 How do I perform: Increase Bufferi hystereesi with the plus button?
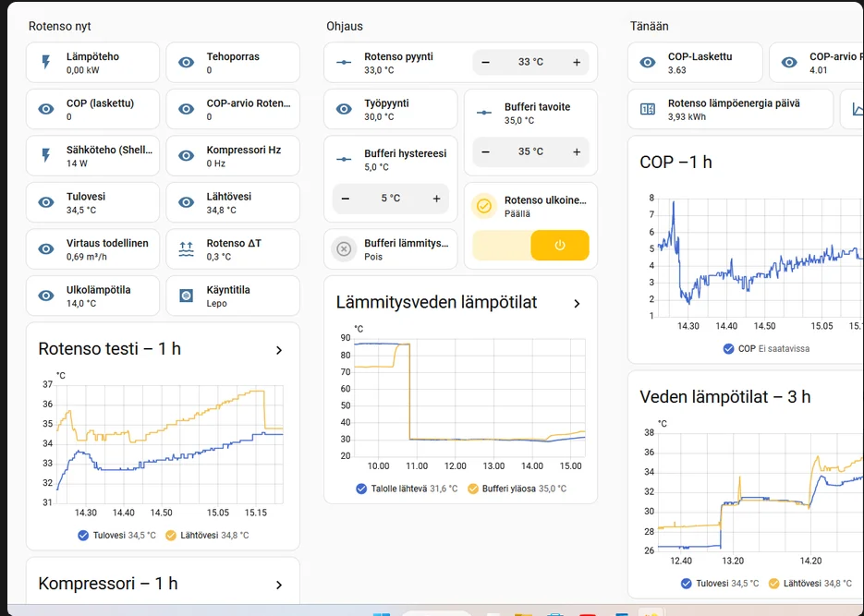(x=436, y=199)
